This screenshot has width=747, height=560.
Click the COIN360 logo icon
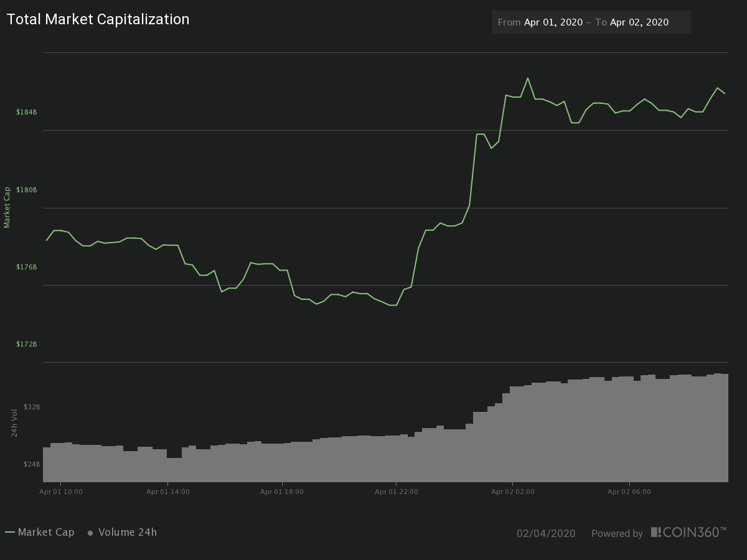[655, 532]
